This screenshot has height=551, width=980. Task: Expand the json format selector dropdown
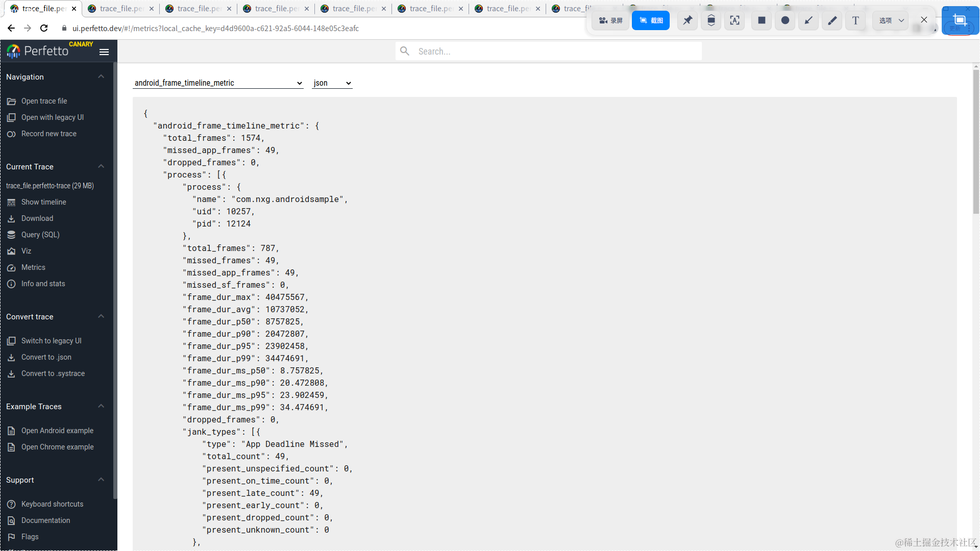click(332, 83)
